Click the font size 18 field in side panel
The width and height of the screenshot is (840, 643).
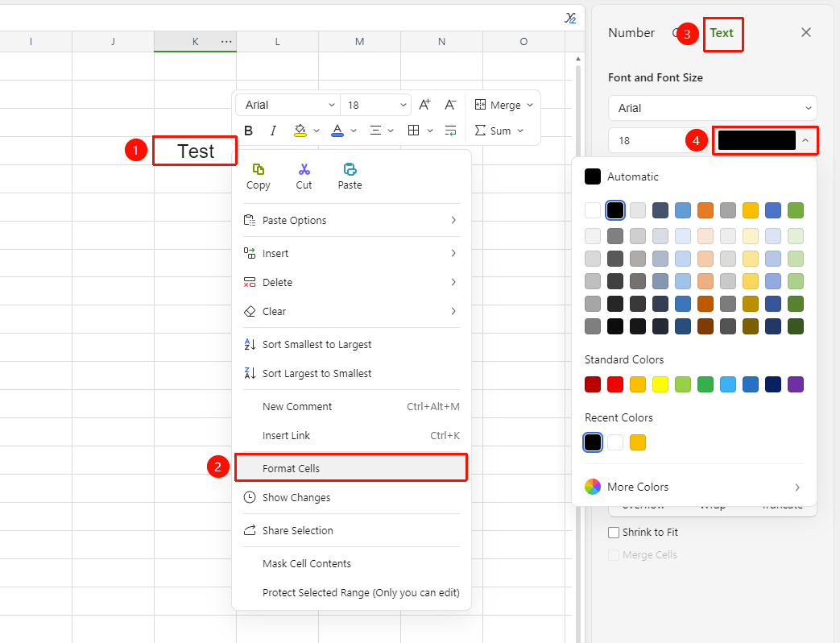click(658, 140)
